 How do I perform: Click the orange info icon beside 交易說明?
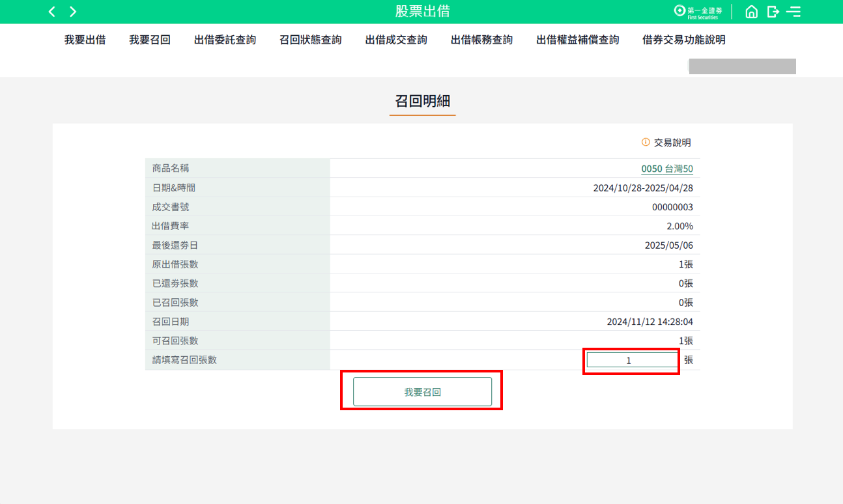click(646, 142)
